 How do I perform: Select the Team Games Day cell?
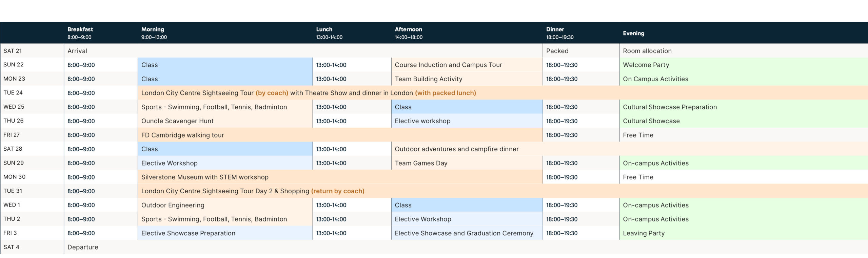click(x=421, y=163)
